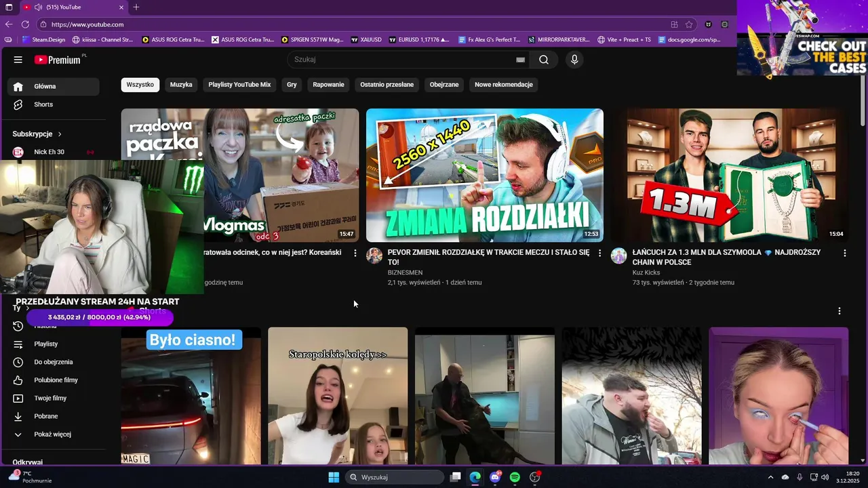Open a new browser tab
The height and width of the screenshot is (488, 868).
[x=136, y=7]
